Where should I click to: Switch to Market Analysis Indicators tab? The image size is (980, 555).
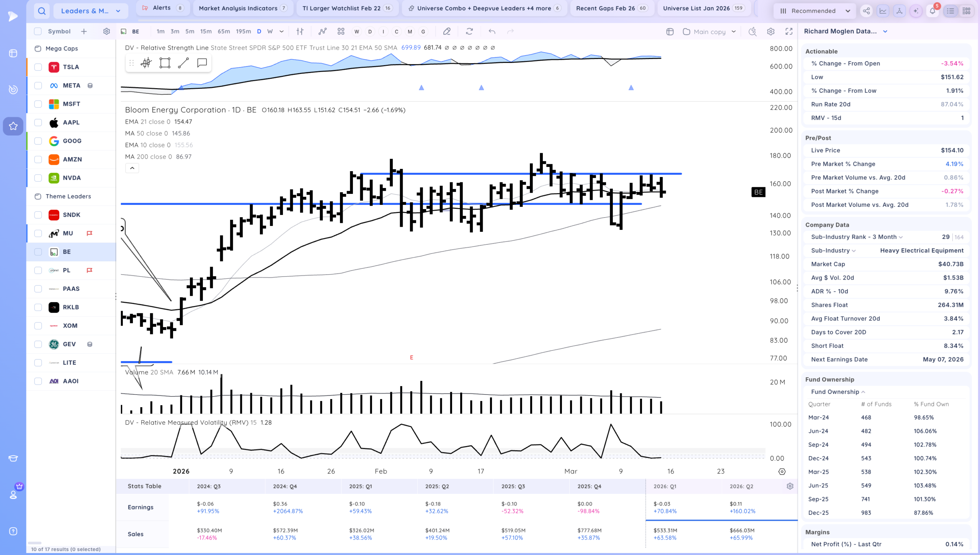pos(243,8)
